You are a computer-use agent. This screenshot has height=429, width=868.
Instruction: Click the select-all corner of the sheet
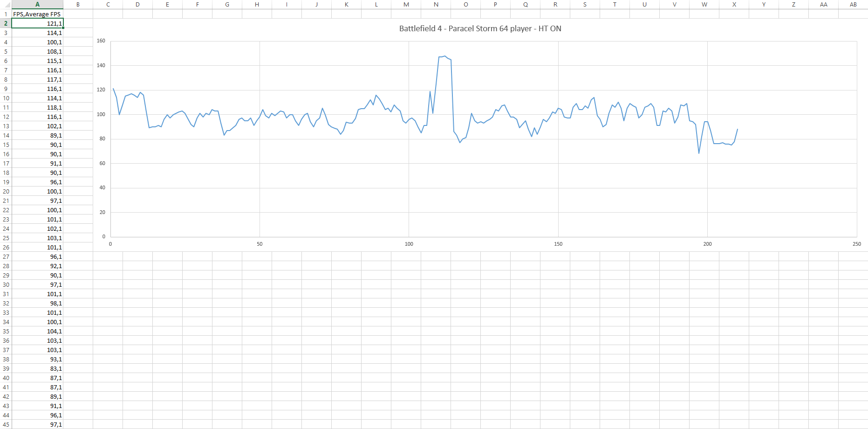(x=6, y=4)
